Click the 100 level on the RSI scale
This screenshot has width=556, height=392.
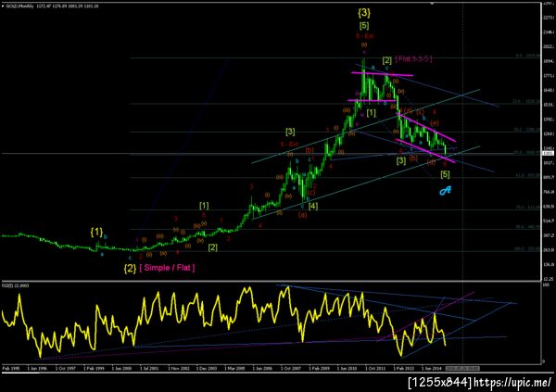point(544,285)
